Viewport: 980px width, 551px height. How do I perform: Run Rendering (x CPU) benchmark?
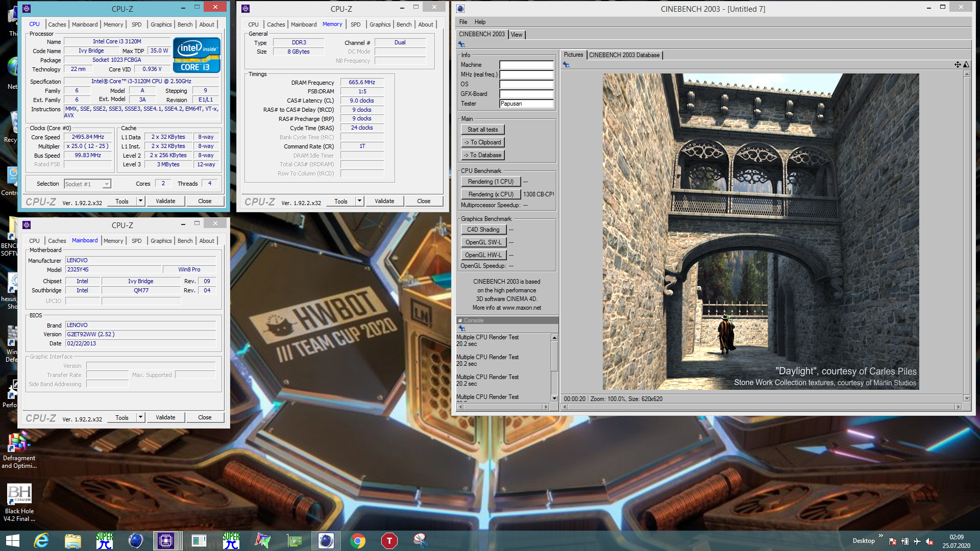click(491, 194)
